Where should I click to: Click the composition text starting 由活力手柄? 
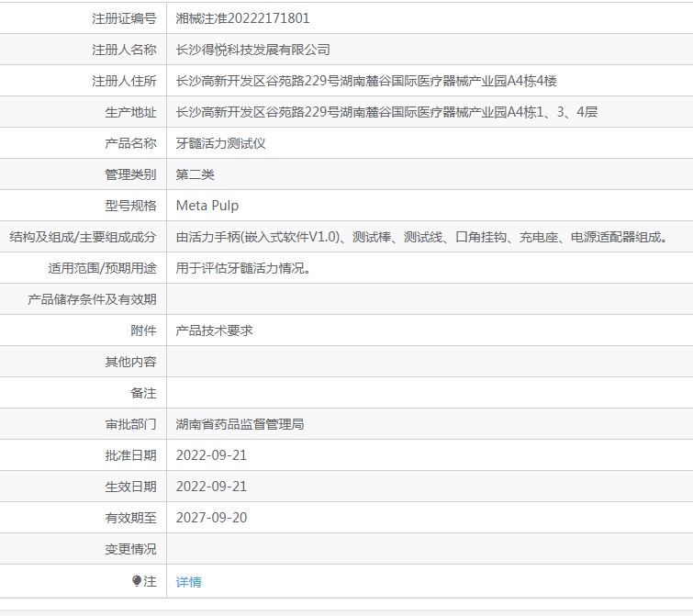(422, 237)
